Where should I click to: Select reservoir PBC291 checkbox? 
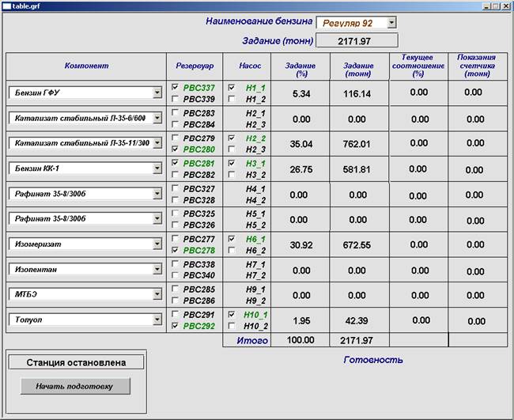[176, 314]
